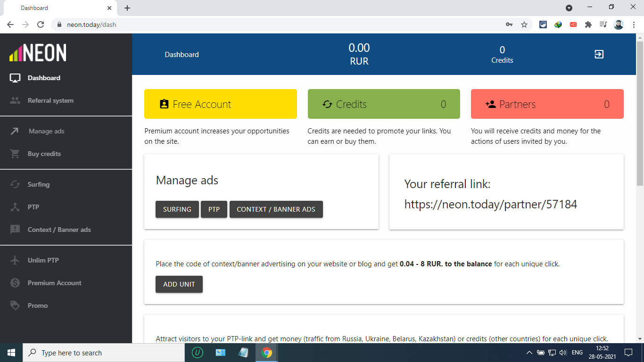644x362 pixels.
Task: Click the yellow Free Account card
Action: click(x=221, y=104)
